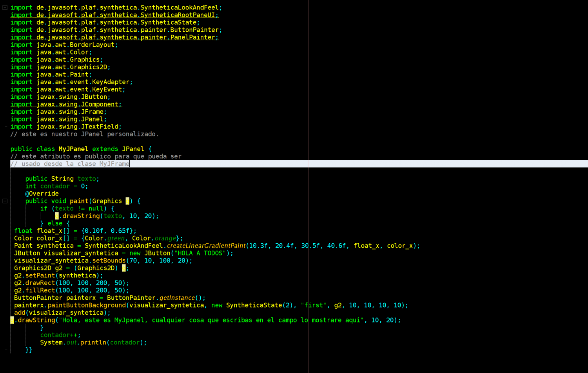Click the highlighted variable before Graphics2D cast semicolon

pyautogui.click(x=124, y=268)
